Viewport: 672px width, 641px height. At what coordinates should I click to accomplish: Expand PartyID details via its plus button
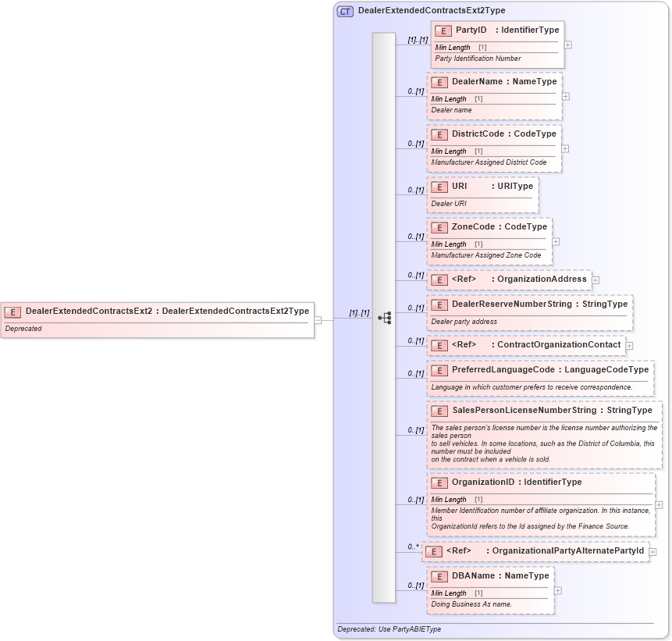click(567, 45)
